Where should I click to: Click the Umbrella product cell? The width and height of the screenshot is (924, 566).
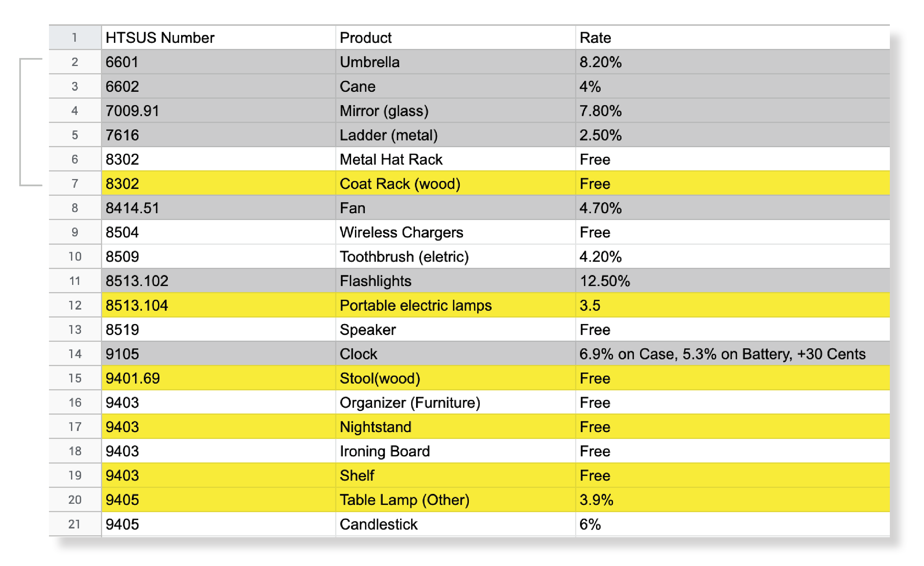[x=455, y=62]
